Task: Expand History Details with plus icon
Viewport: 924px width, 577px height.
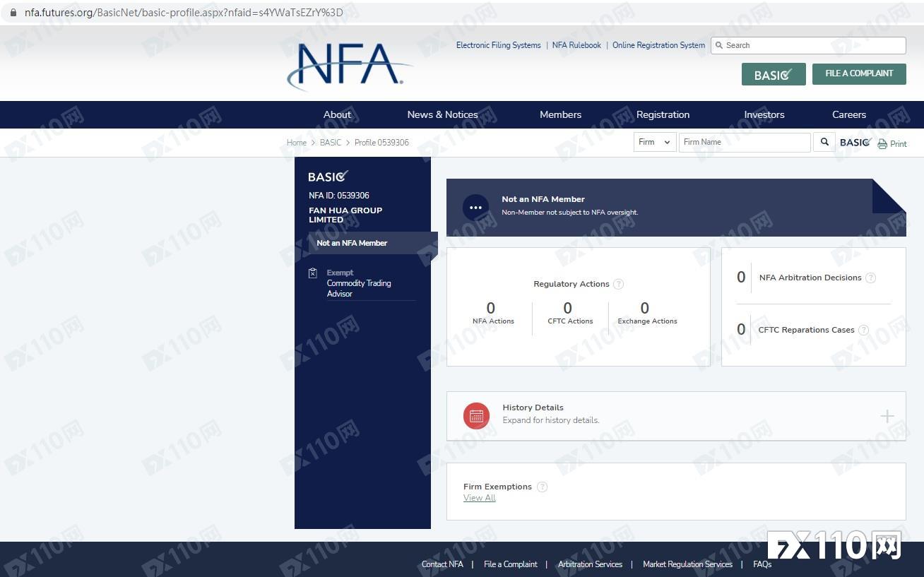Action: tap(887, 417)
